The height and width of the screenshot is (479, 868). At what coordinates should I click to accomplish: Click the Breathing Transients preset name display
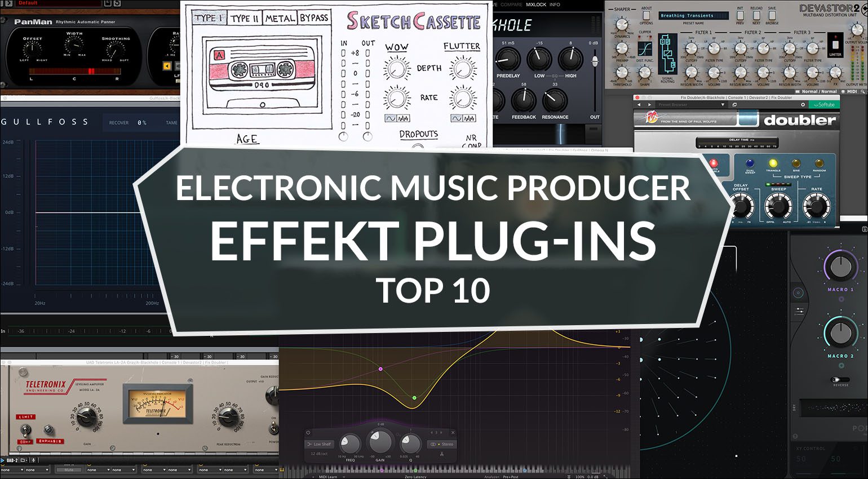(694, 16)
